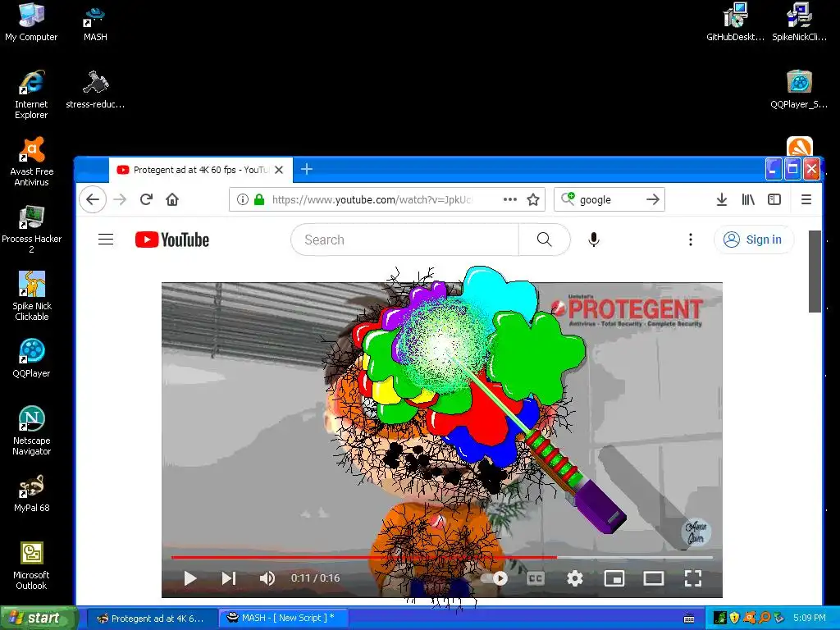
Task: Open QQPlayer_S... installer icon
Action: tap(799, 89)
